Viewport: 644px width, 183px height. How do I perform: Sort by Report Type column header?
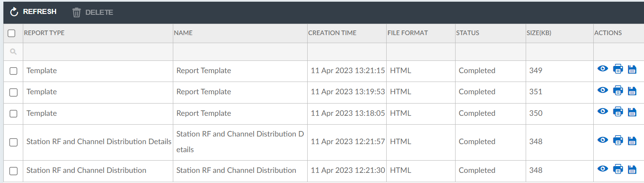44,33
